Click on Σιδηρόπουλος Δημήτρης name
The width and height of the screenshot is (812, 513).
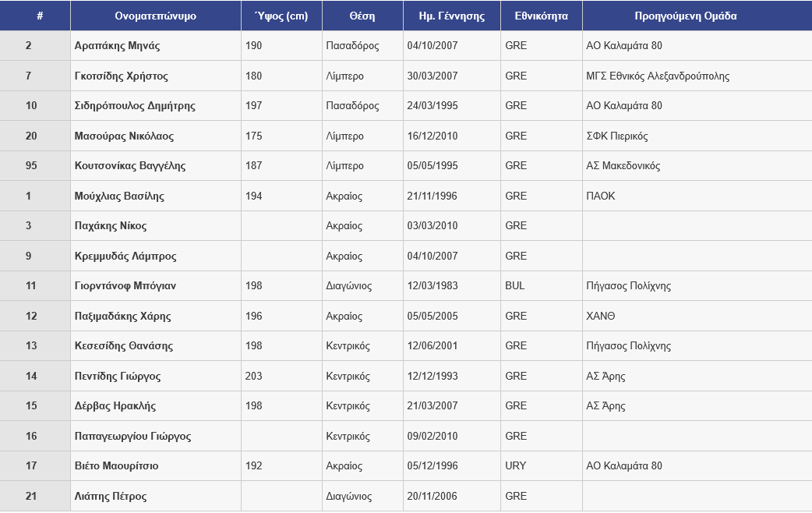click(x=135, y=106)
